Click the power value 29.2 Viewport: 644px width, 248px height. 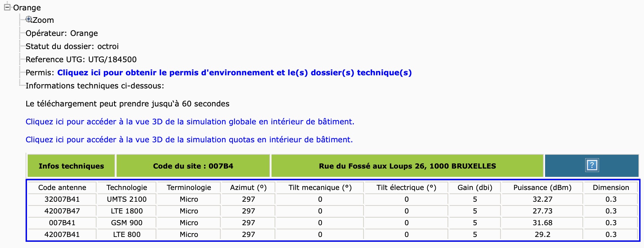(542, 235)
